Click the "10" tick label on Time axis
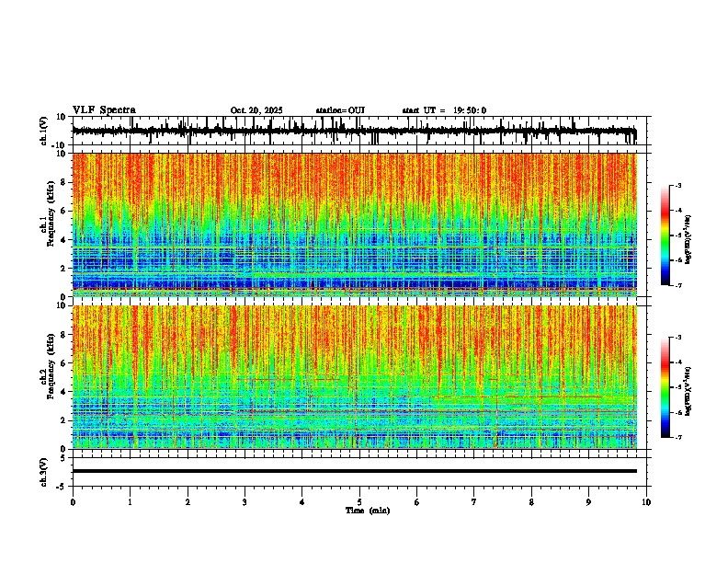 646,502
